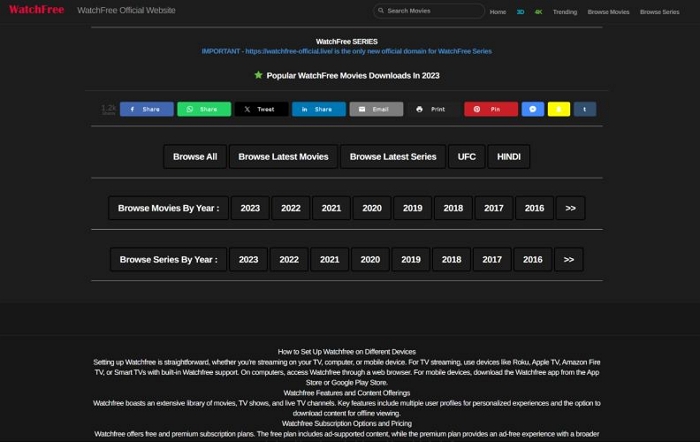Send the page via the Email button
The width and height of the screenshot is (700, 442).
[376, 109]
